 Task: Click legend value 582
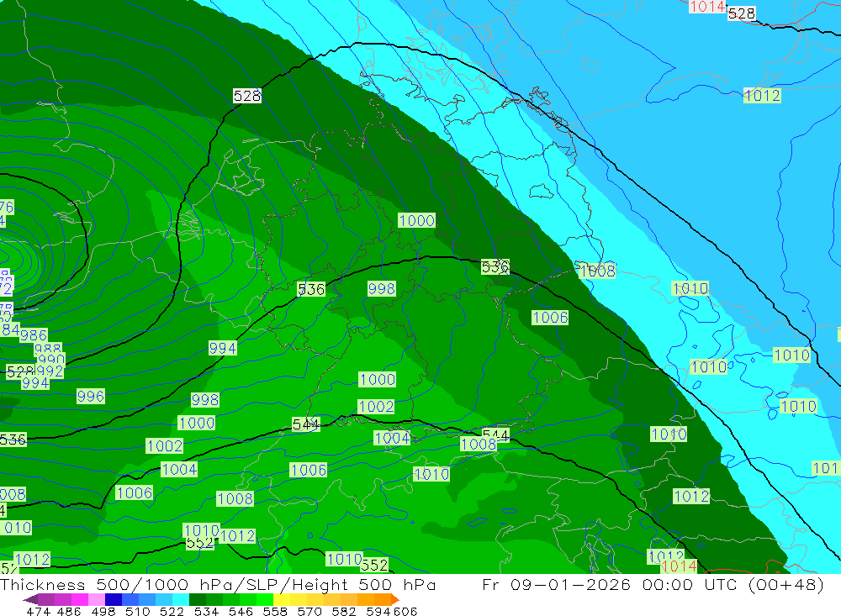point(344,612)
